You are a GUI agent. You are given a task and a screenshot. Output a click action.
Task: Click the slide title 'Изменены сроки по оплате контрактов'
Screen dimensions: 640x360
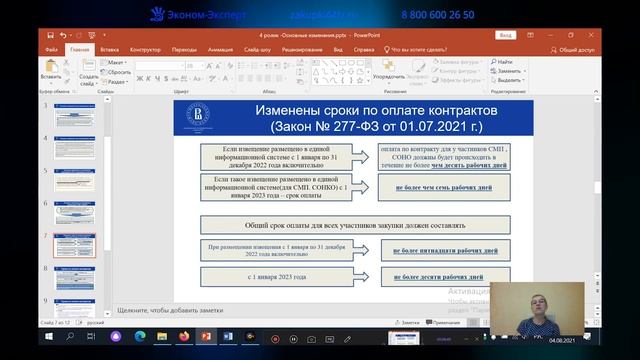click(x=376, y=111)
